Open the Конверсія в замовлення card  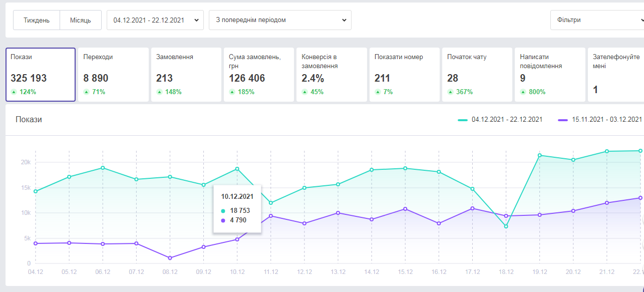point(332,75)
